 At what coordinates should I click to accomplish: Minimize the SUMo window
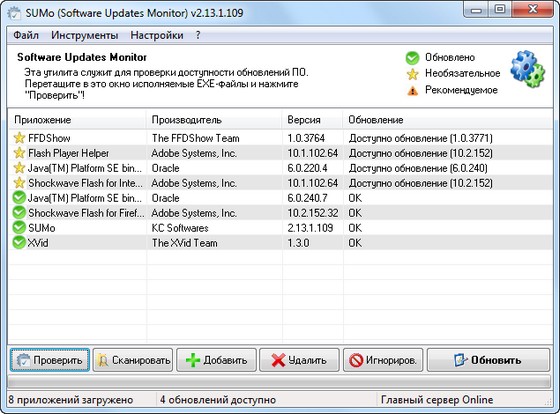tap(476, 10)
